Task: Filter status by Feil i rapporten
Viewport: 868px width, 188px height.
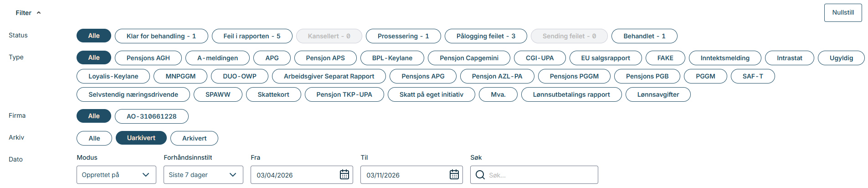Action: click(x=252, y=36)
